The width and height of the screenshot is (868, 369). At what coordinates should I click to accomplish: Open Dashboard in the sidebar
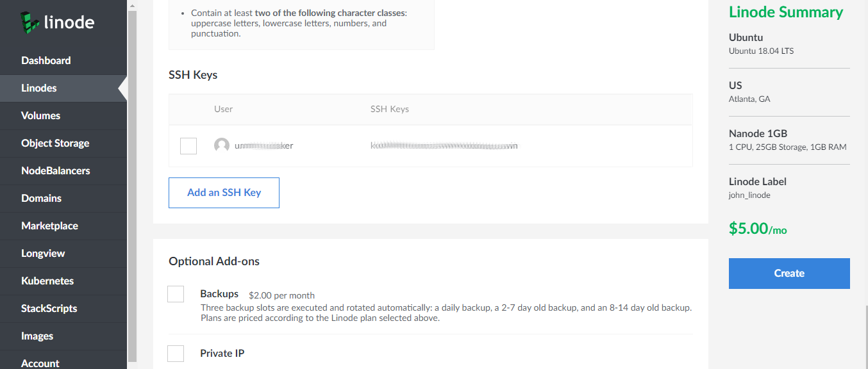tap(46, 61)
